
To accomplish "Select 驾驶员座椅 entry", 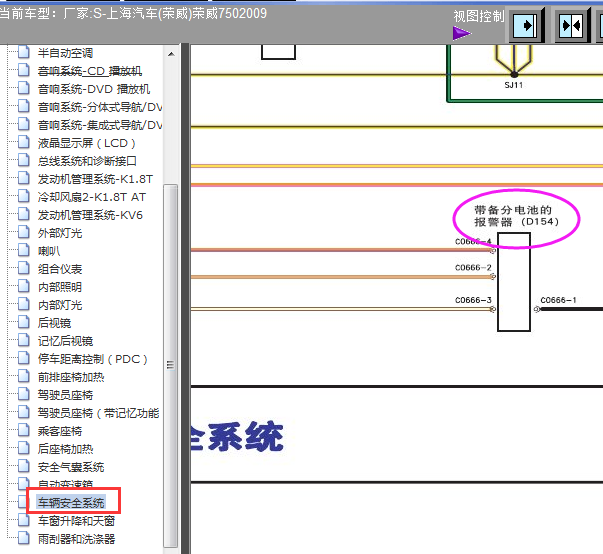I will coord(65,395).
